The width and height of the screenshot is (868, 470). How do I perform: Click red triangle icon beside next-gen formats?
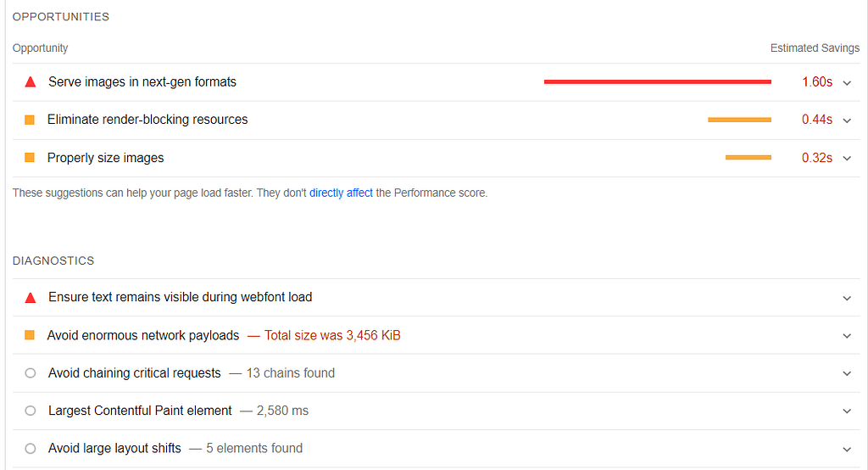(31, 82)
